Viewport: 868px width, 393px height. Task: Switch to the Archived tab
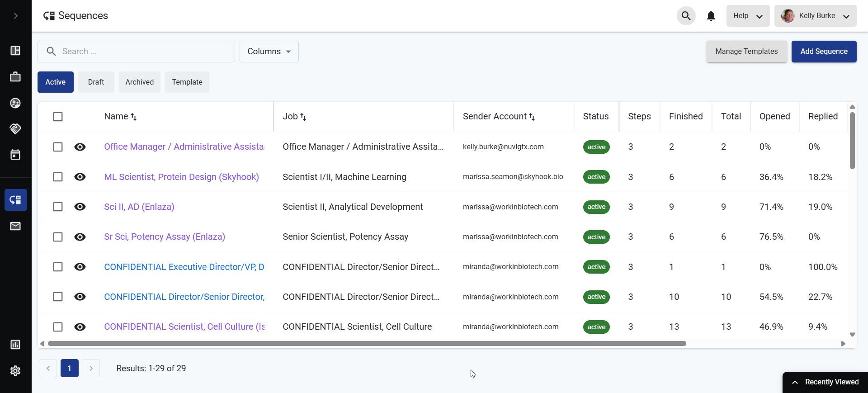pos(139,82)
